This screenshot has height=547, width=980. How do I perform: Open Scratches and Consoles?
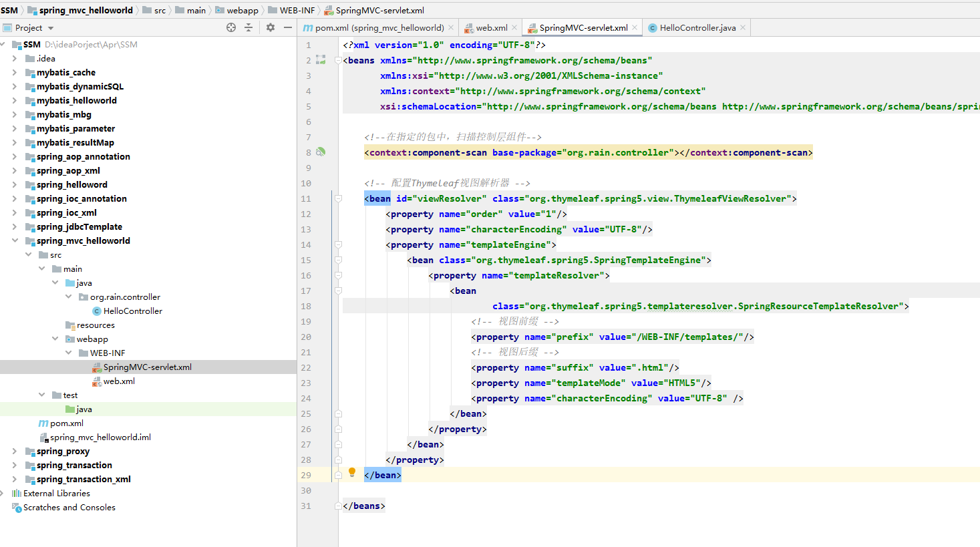(x=69, y=507)
